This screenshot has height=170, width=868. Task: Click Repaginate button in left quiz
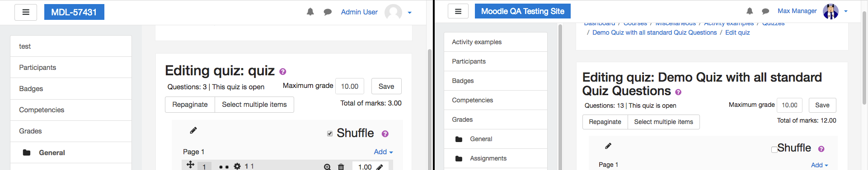(x=190, y=105)
